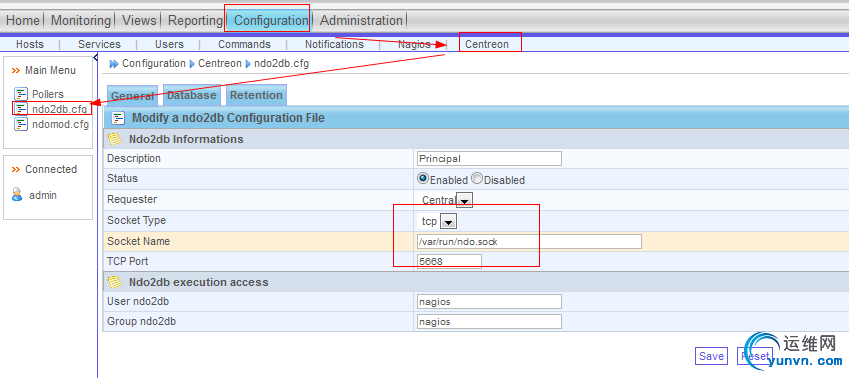
Task: Click the TCP Port input field
Action: [x=449, y=261]
